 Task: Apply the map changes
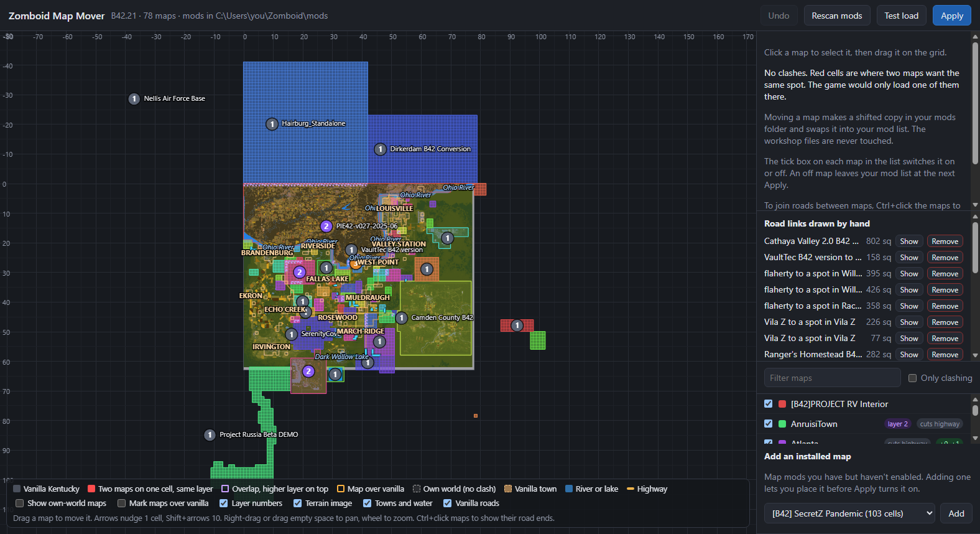[952, 16]
